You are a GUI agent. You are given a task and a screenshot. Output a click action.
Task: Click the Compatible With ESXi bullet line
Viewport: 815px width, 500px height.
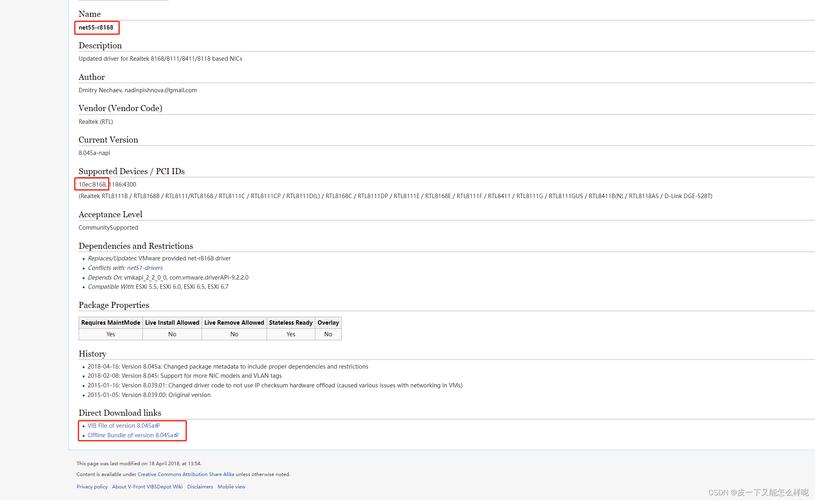(x=158, y=287)
